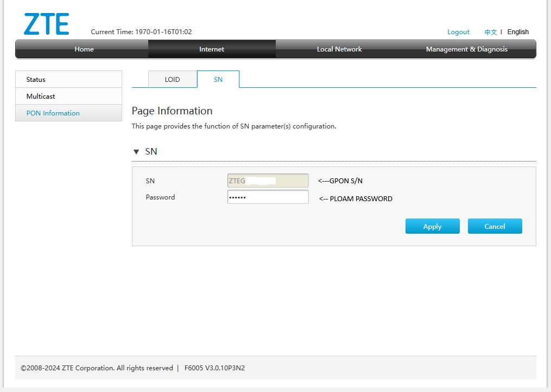Switch language to 中文

490,32
